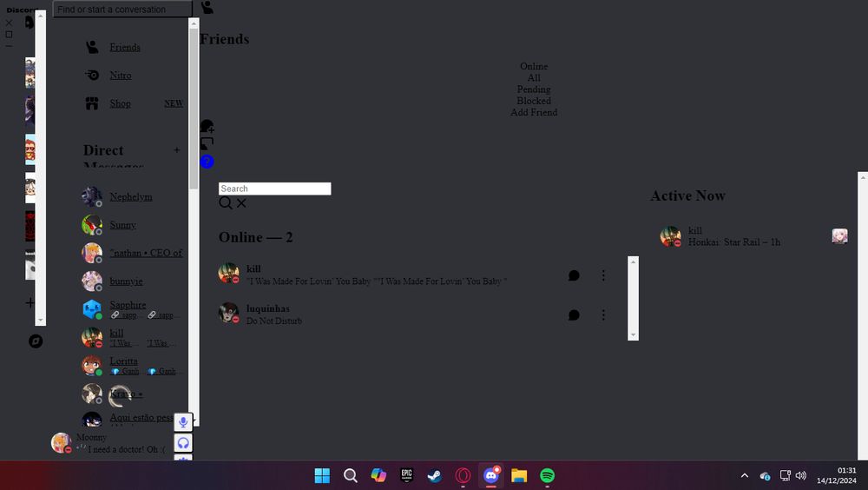Click the DM list scrollbar thumb
Image resolution: width=868 pixels, height=490 pixels.
(x=194, y=108)
